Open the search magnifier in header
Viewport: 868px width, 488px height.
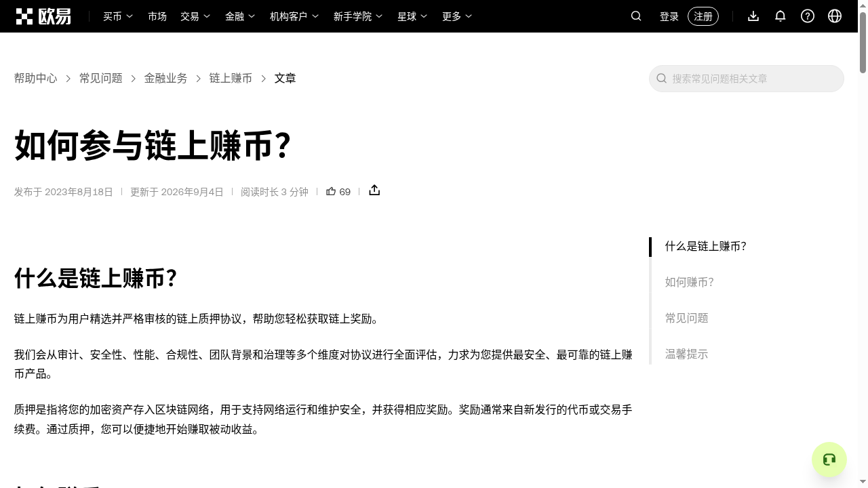tap(636, 16)
